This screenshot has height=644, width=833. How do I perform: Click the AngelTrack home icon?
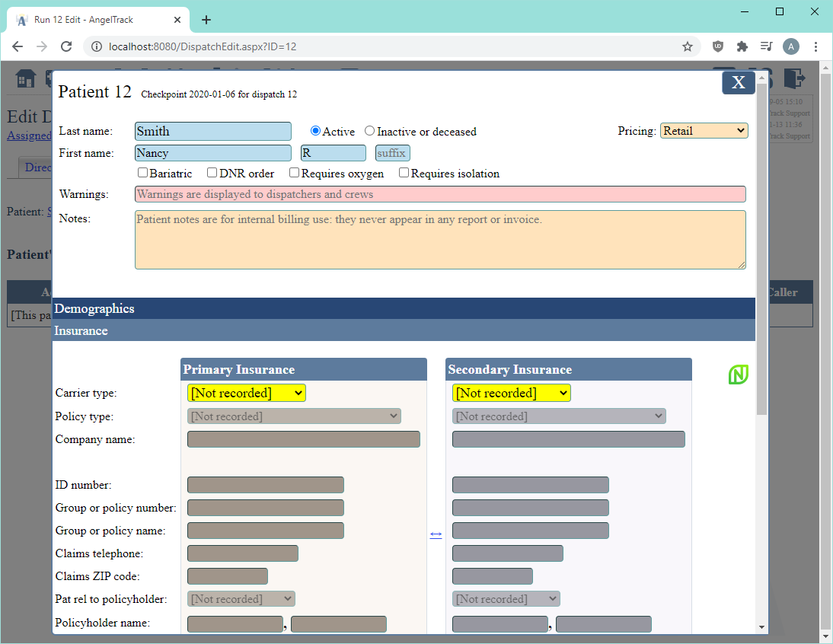(26, 79)
